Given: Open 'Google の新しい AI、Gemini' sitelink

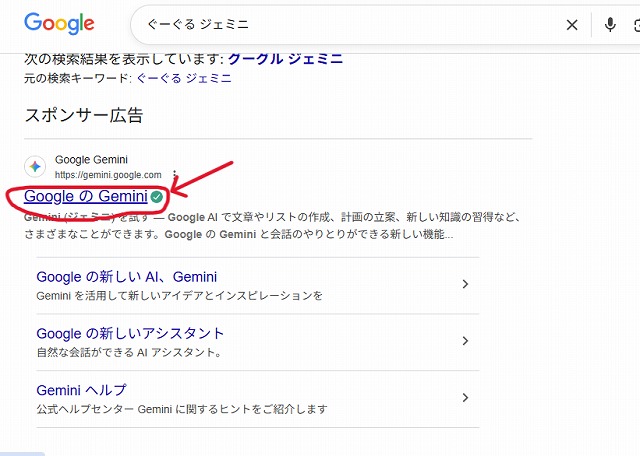Looking at the screenshot, I should [127, 277].
